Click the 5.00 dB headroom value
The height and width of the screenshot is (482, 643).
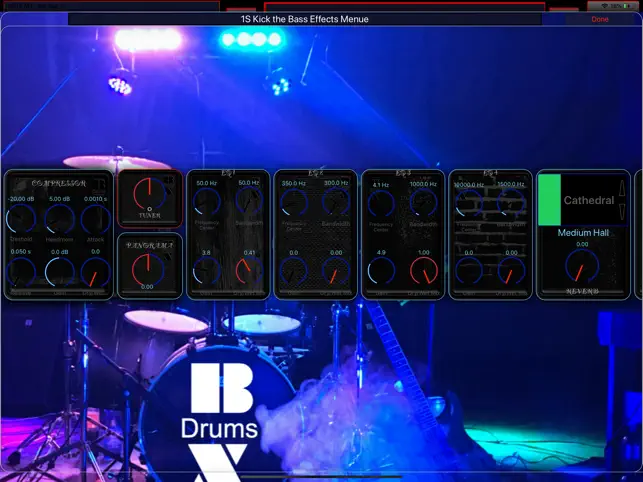(x=59, y=199)
